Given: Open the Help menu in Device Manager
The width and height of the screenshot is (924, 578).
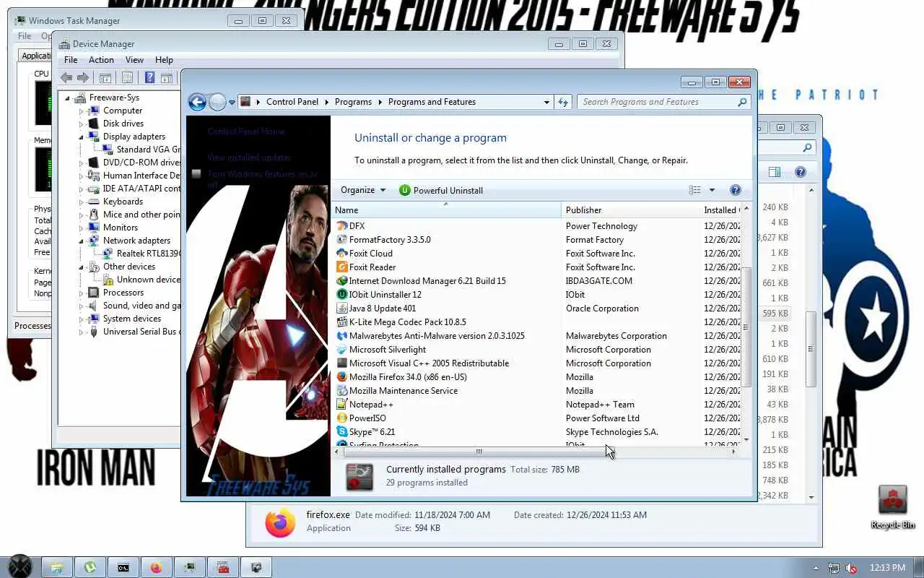Looking at the screenshot, I should click(164, 60).
